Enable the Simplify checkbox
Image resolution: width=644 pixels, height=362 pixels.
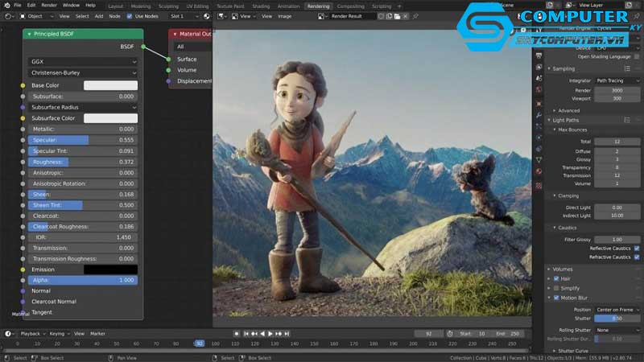555,287
